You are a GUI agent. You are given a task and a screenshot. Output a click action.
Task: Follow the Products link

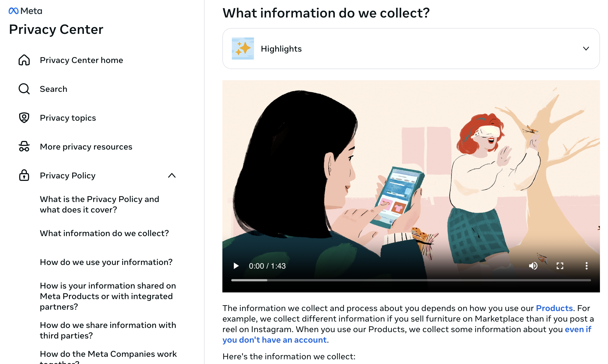click(x=554, y=308)
